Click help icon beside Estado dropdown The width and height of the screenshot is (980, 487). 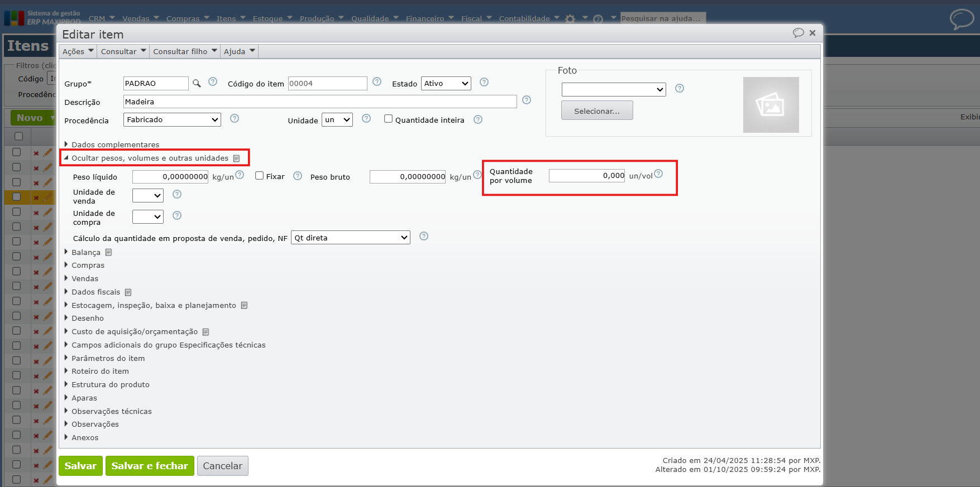click(x=484, y=82)
